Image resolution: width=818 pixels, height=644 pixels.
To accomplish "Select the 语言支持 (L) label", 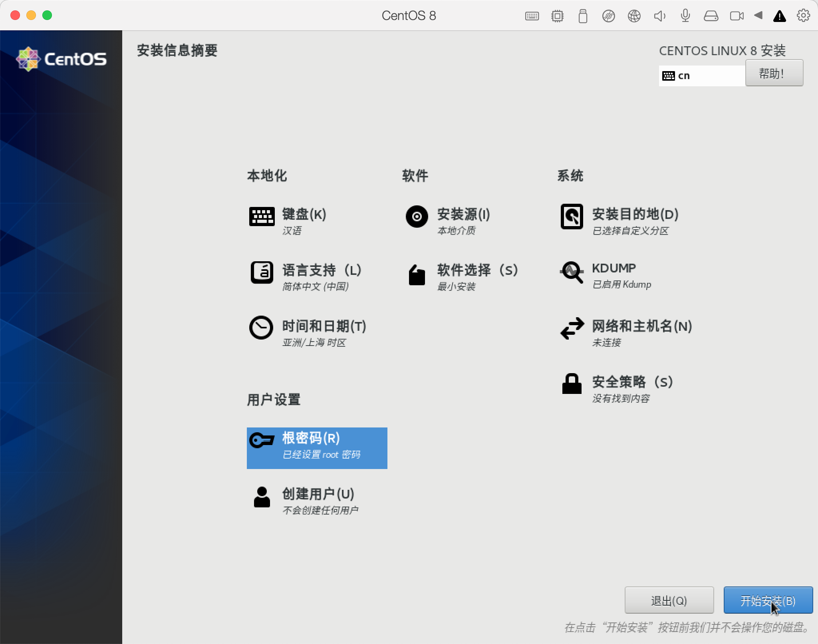I will 322,270.
